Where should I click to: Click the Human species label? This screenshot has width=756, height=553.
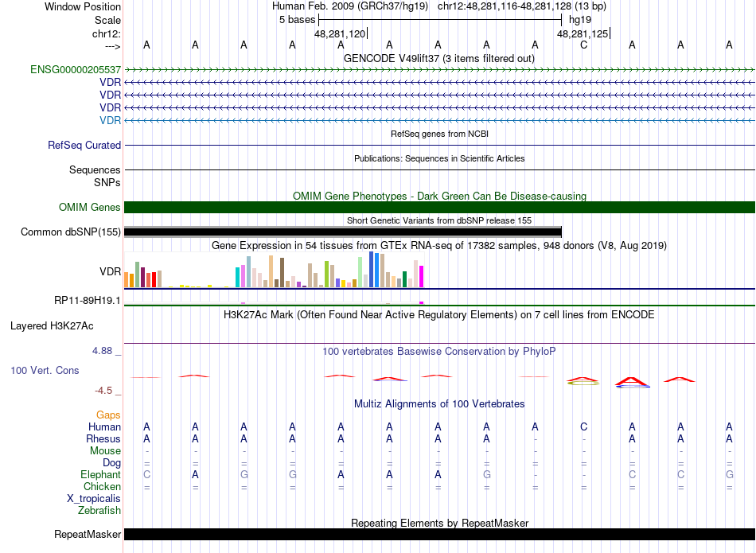[x=104, y=427]
